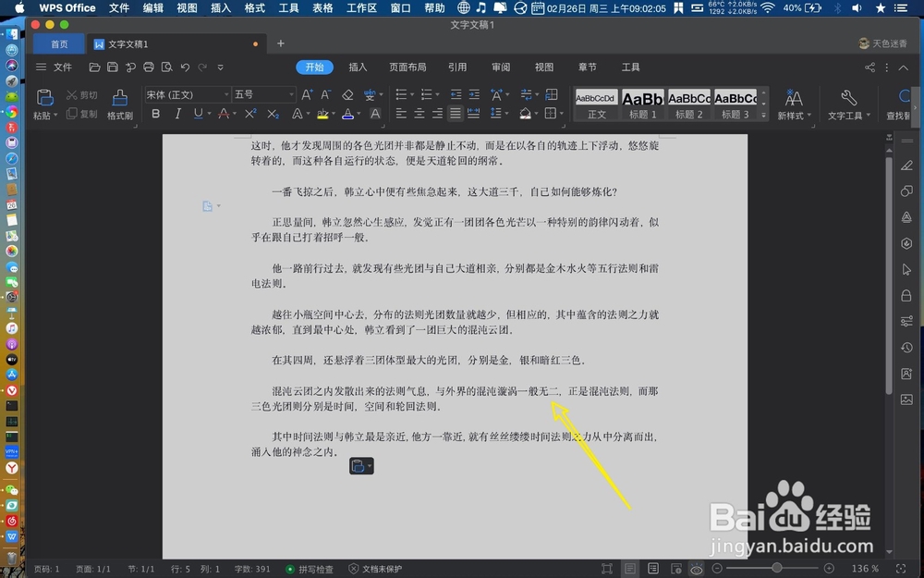
Task: Click the zoom slider handle
Action: pyautogui.click(x=777, y=568)
